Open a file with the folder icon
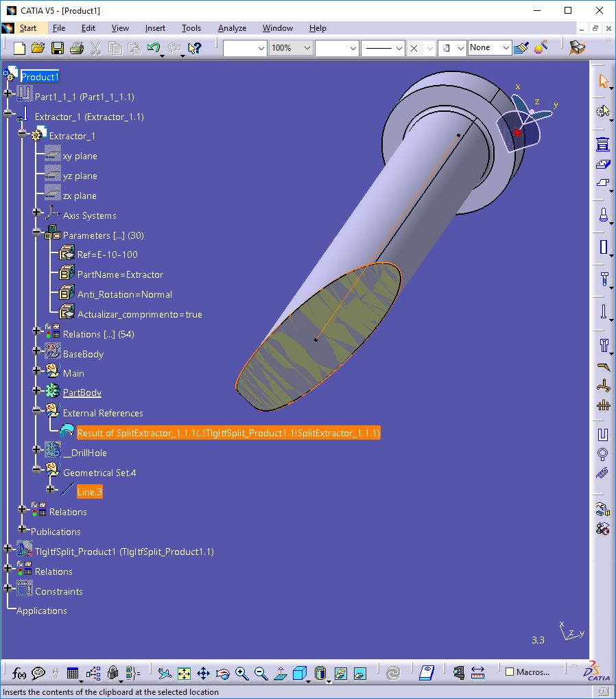The height and width of the screenshot is (699, 616). click(38, 48)
